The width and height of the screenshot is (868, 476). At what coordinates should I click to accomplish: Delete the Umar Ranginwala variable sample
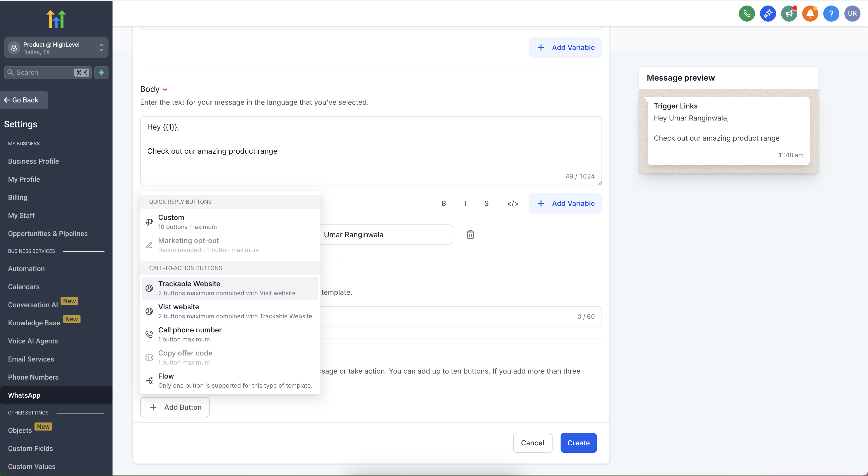(470, 234)
